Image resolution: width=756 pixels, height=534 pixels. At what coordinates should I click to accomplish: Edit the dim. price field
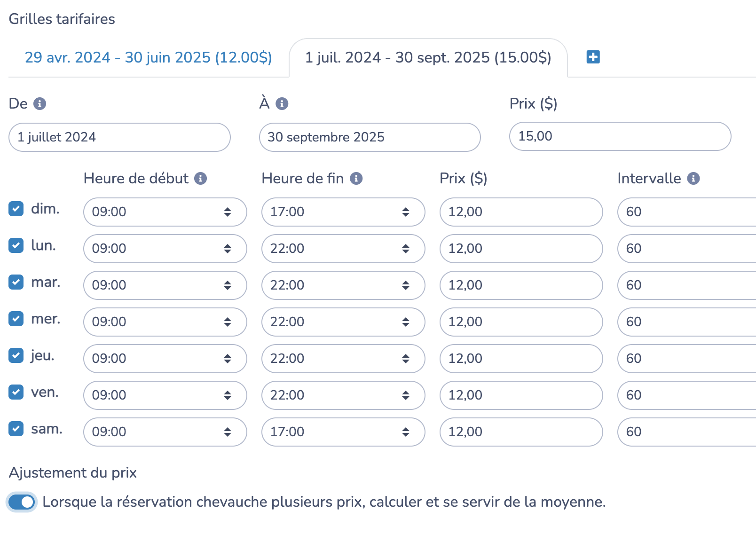(521, 212)
